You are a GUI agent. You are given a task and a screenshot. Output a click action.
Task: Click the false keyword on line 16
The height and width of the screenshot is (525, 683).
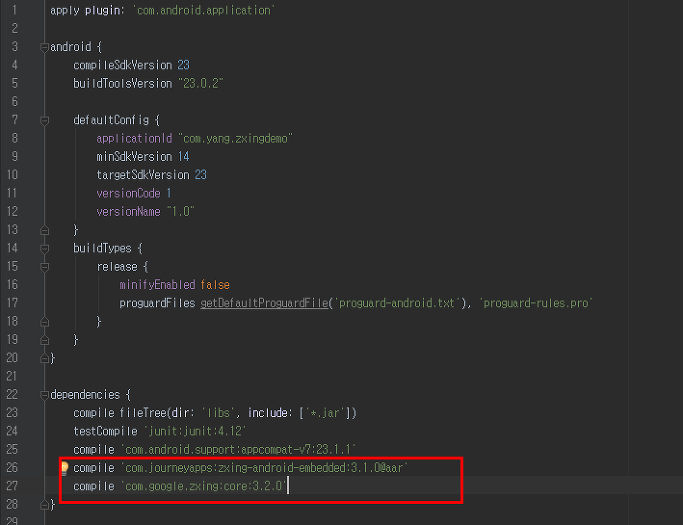coord(215,285)
